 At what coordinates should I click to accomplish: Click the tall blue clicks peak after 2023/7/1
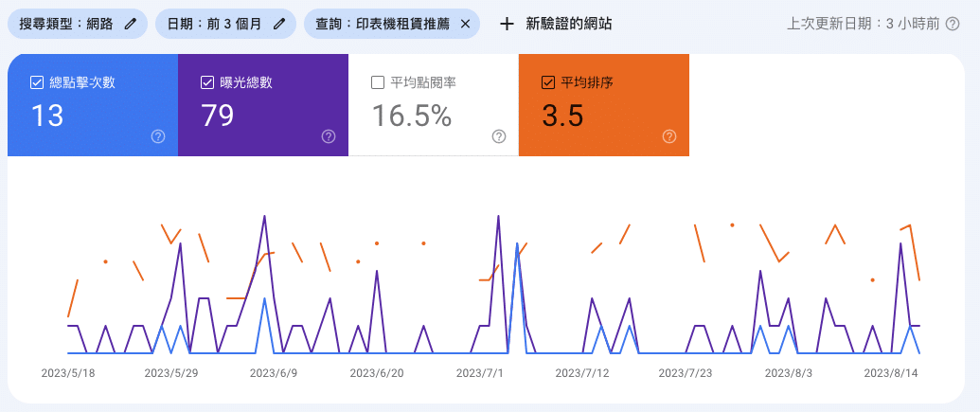click(517, 243)
